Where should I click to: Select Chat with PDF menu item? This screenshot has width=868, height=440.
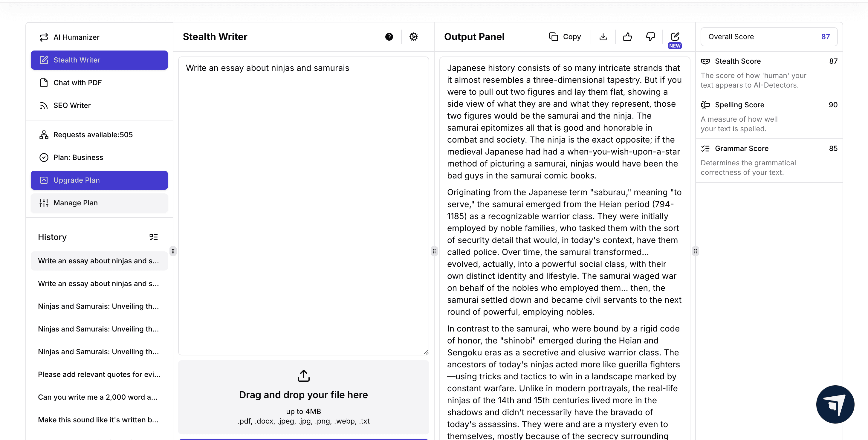[x=77, y=82]
